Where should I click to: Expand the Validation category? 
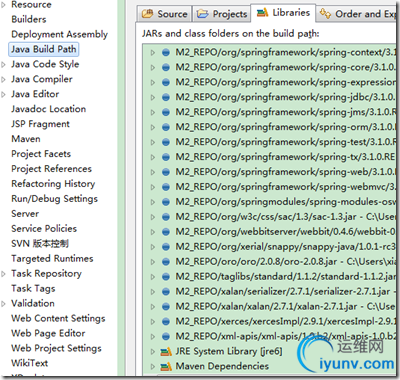click(4, 304)
